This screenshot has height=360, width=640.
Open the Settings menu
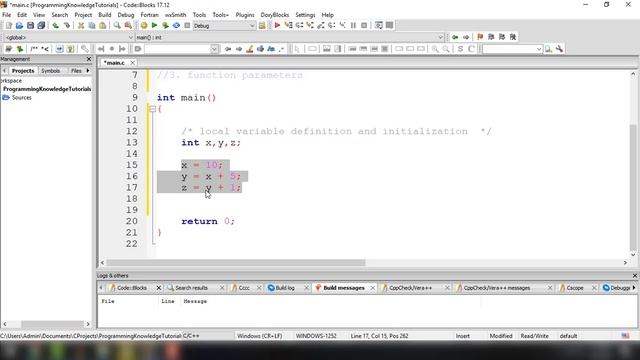click(x=305, y=15)
